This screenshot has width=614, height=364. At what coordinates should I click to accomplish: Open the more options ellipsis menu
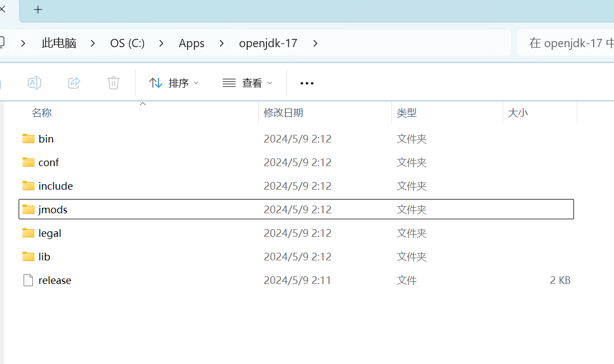click(306, 83)
